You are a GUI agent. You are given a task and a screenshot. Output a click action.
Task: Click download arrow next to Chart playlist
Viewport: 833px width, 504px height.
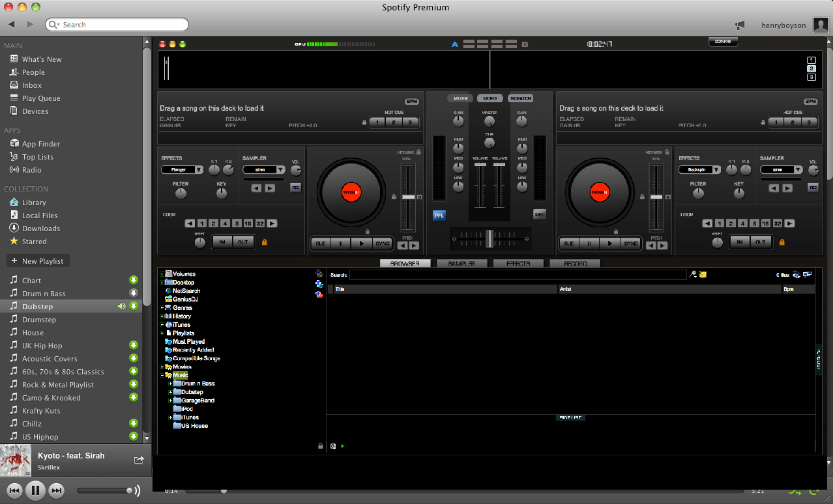[134, 281]
